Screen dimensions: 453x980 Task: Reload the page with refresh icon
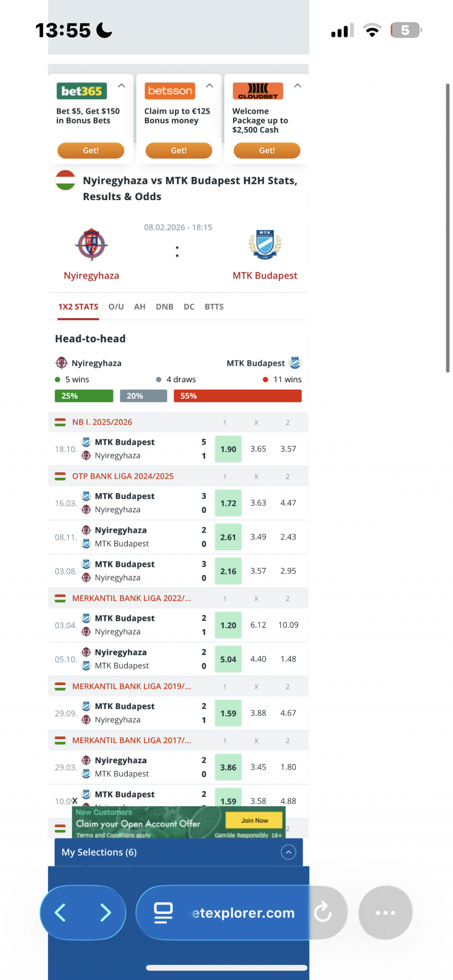pyautogui.click(x=323, y=912)
